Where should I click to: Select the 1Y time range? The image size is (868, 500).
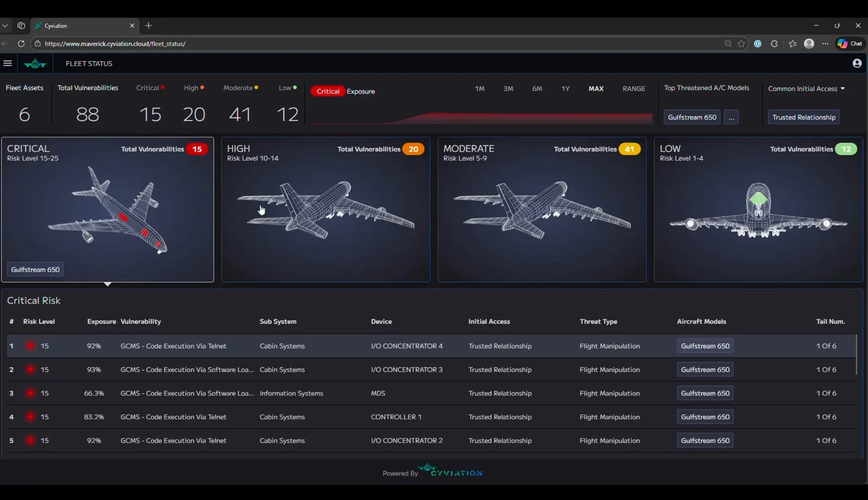pos(565,88)
